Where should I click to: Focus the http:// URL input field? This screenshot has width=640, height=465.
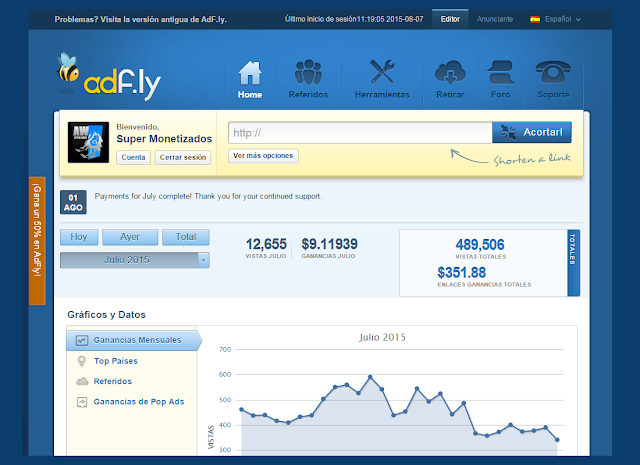click(360, 133)
